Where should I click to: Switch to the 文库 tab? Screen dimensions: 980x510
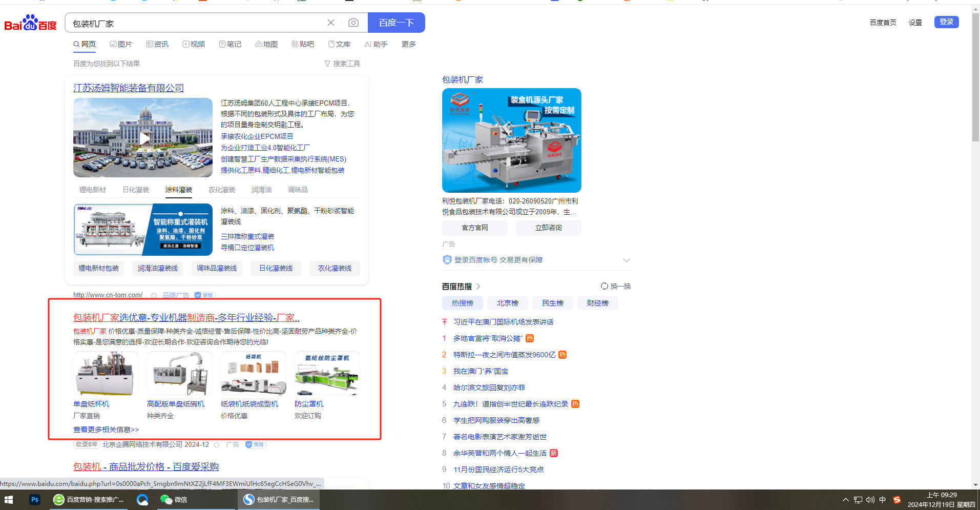pyautogui.click(x=339, y=44)
